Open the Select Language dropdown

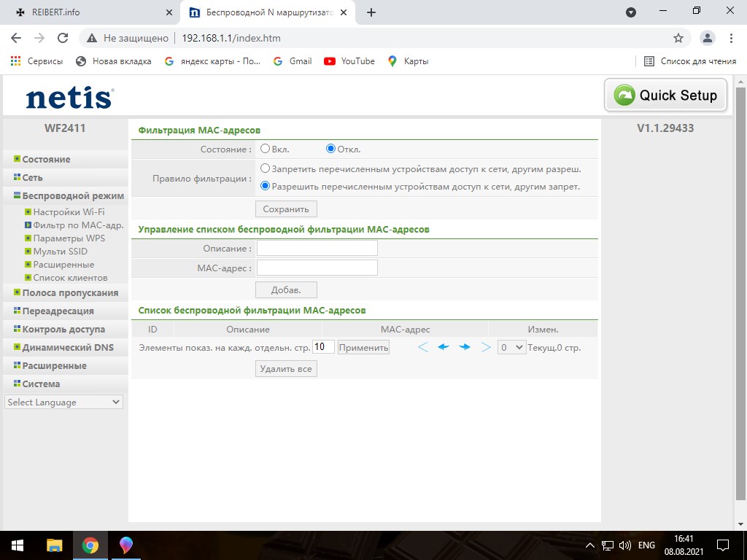tap(64, 402)
